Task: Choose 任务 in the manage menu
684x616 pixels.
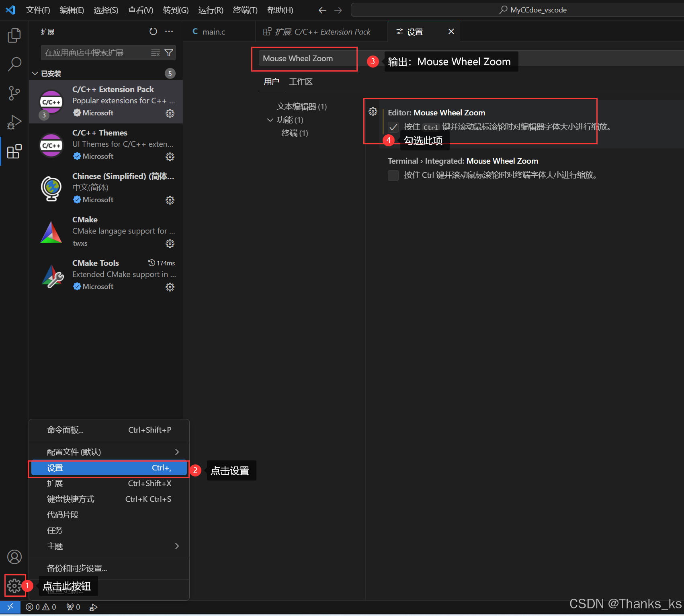Action: click(109, 530)
